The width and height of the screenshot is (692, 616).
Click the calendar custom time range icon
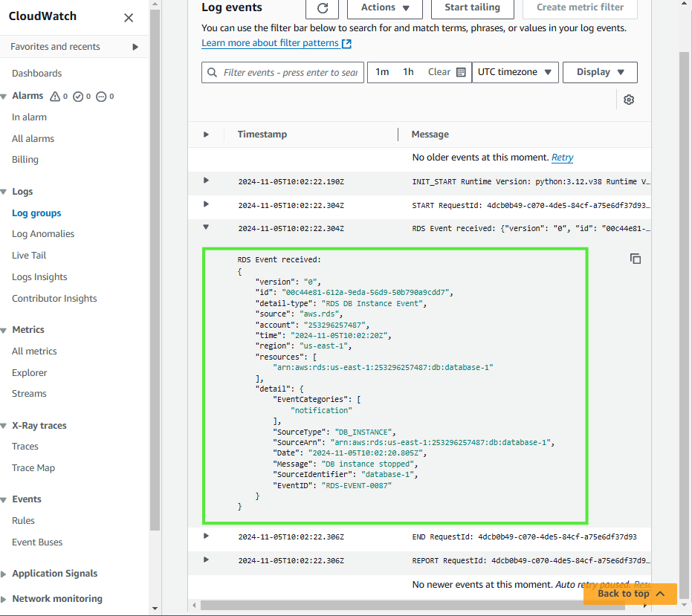[x=461, y=72]
